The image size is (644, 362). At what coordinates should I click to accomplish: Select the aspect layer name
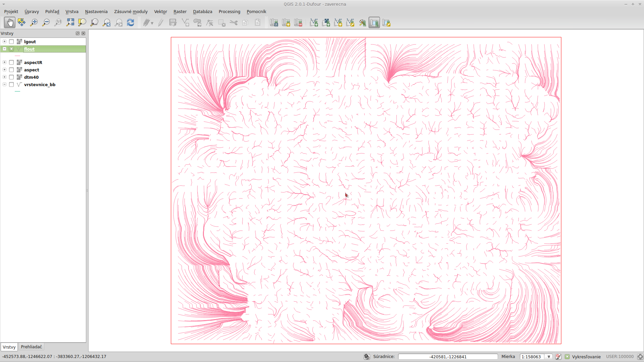point(32,70)
